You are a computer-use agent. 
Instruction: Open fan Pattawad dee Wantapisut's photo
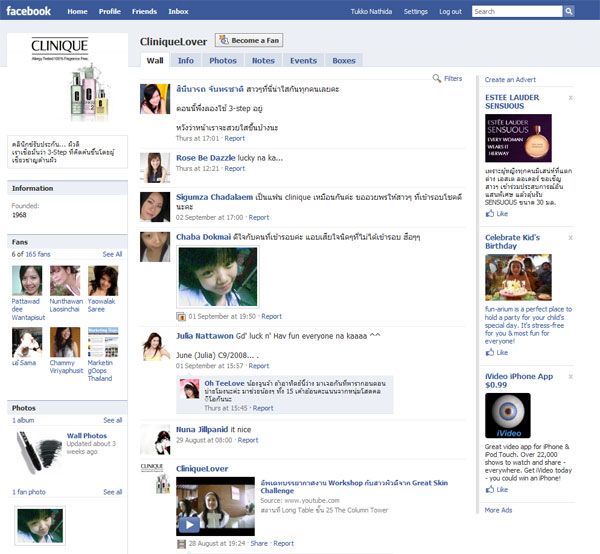[x=27, y=281]
